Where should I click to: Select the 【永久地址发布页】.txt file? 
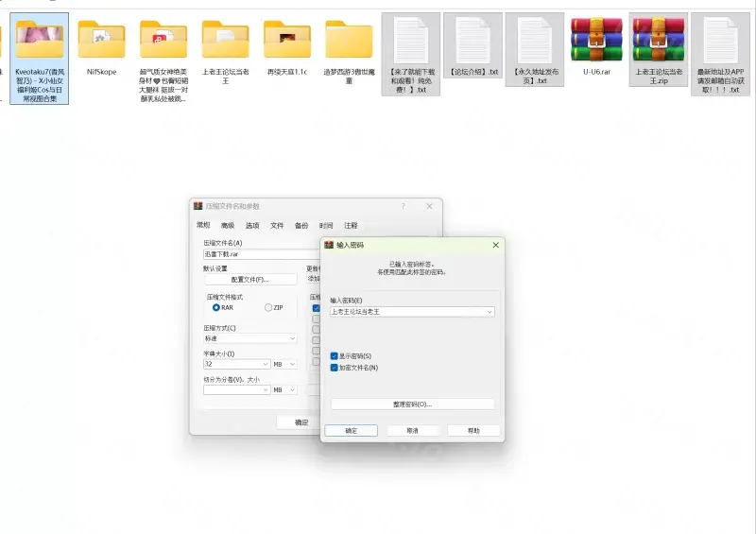pyautogui.click(x=534, y=40)
